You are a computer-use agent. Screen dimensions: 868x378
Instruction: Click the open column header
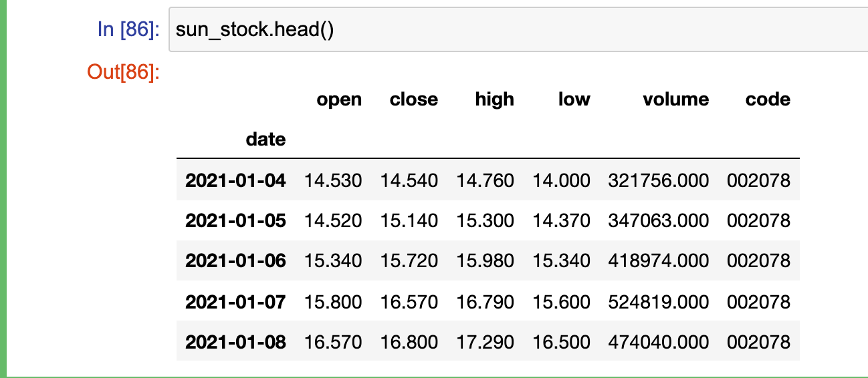[x=339, y=100]
